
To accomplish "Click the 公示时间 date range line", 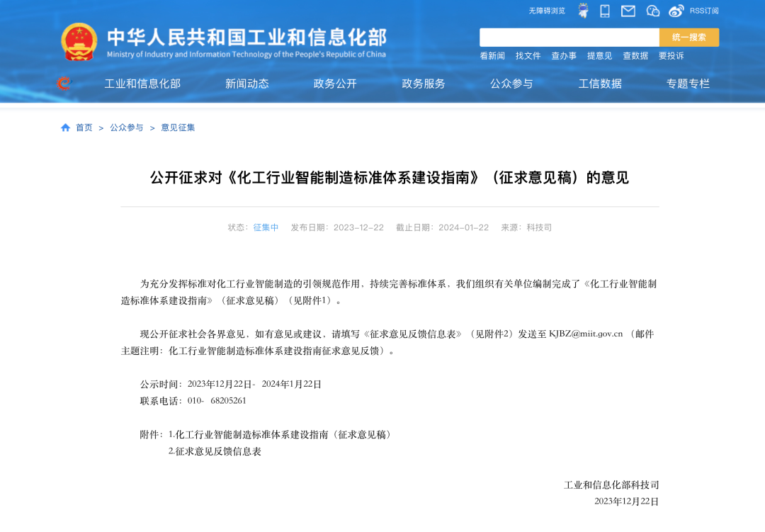I will coord(230,384).
